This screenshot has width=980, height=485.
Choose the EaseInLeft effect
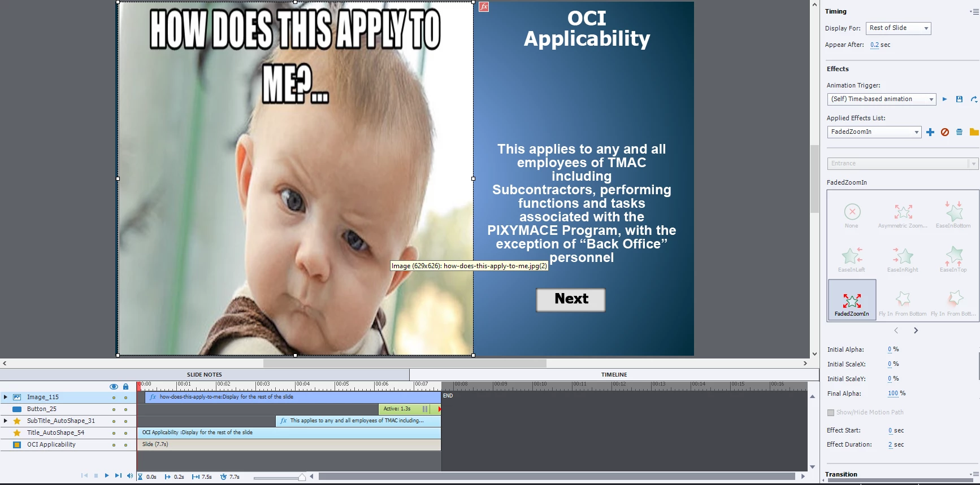852,260
